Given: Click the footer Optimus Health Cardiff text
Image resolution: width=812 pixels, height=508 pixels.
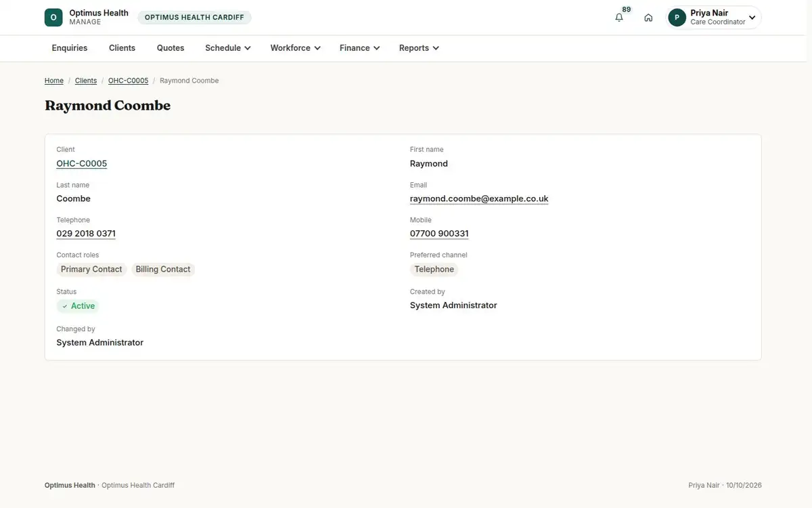Looking at the screenshot, I should click(138, 486).
